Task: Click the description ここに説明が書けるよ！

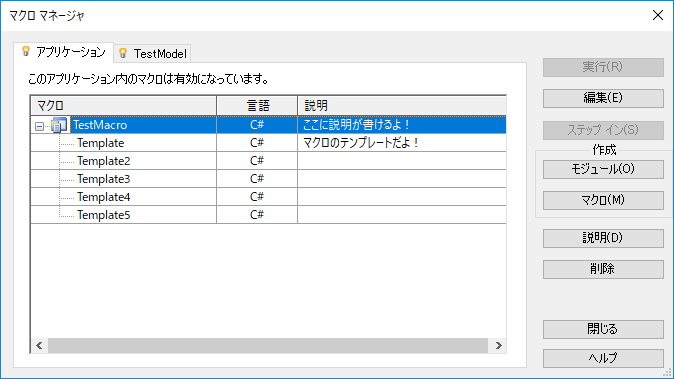Action: pyautogui.click(x=356, y=125)
